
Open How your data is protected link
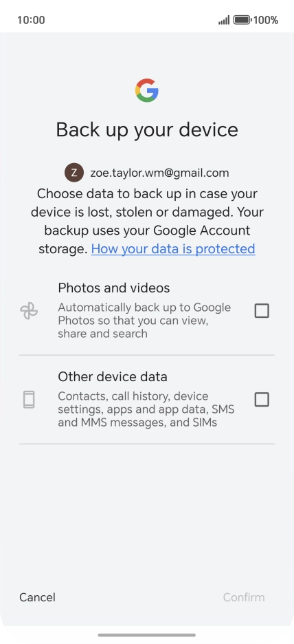tap(173, 248)
